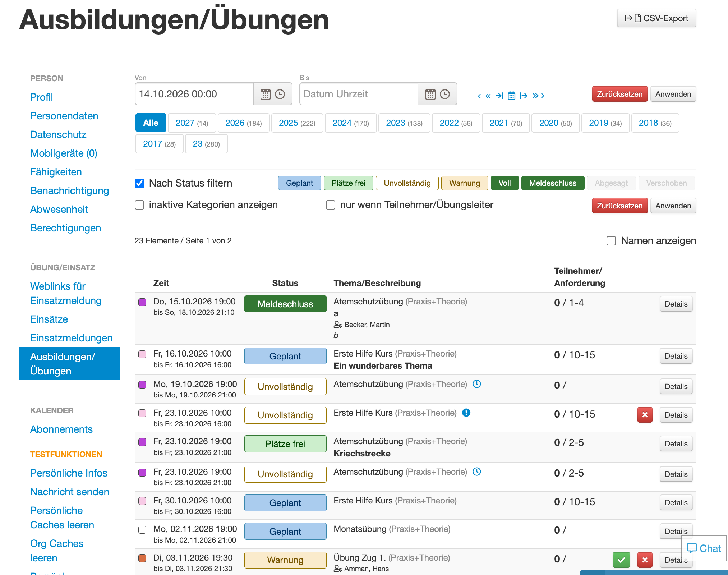
Task: Click purple swatch on 15.10.2026 Atemschutzübung row
Action: coord(142,302)
